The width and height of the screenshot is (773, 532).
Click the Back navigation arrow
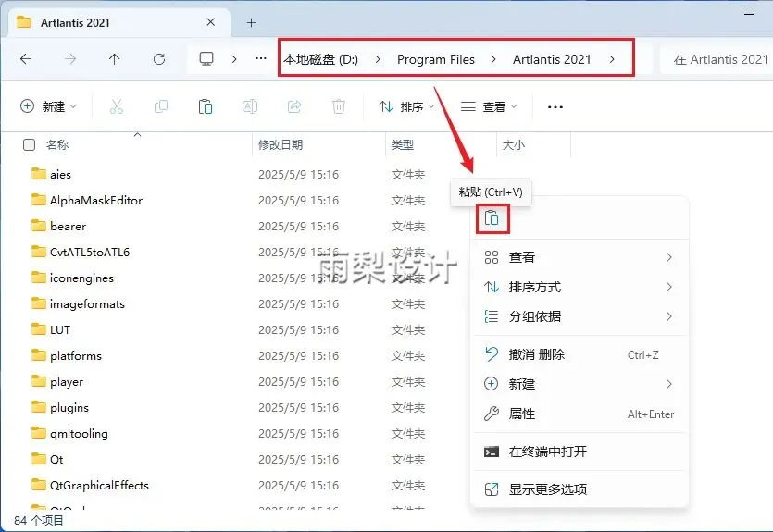pos(26,59)
